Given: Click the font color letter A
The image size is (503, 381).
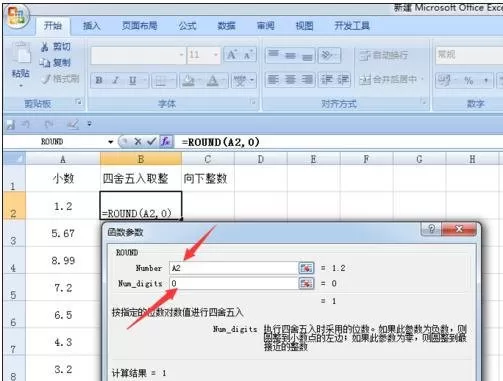Looking at the screenshot, I should coord(213,80).
